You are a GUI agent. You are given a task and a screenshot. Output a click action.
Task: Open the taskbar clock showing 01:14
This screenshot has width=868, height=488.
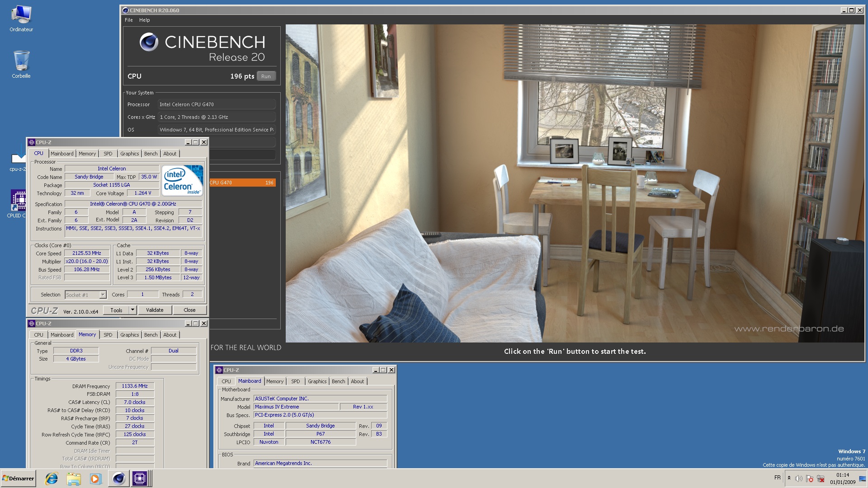pyautogui.click(x=843, y=479)
